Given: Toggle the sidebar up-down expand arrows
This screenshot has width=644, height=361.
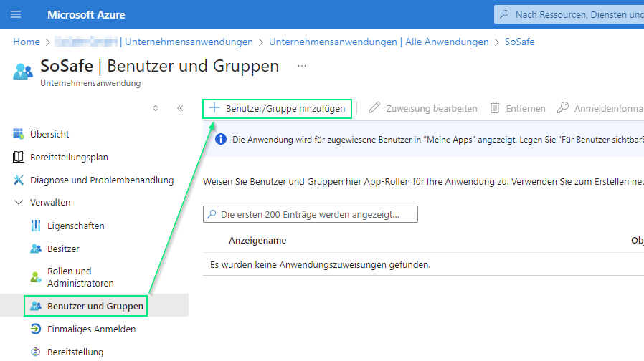Looking at the screenshot, I should [156, 108].
